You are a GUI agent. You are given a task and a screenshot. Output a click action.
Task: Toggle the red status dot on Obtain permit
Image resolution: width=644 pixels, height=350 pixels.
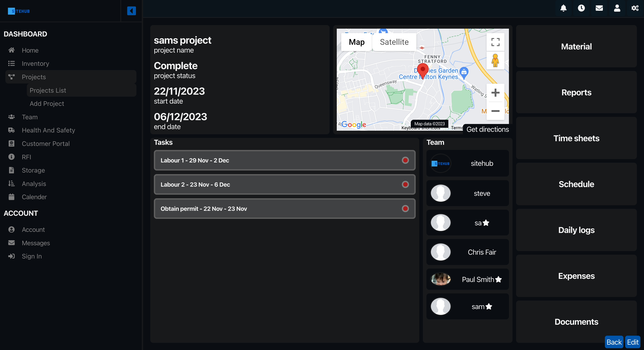[405, 209]
